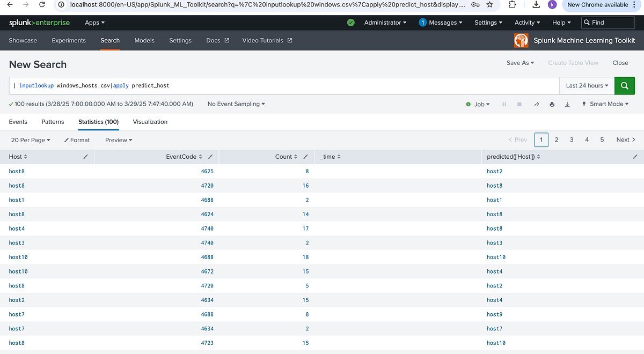
Task: Open the 20 Per Page dropdown
Action: (x=30, y=140)
